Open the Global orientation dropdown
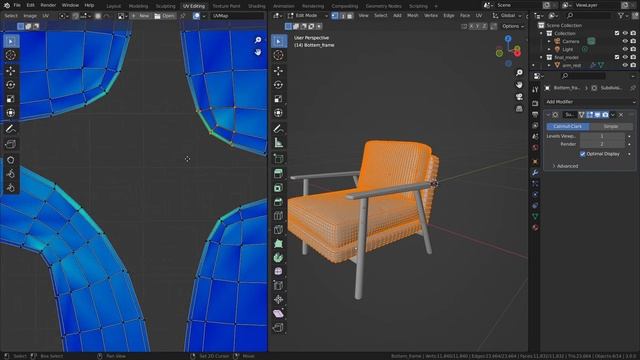The image size is (640, 360). click(507, 16)
